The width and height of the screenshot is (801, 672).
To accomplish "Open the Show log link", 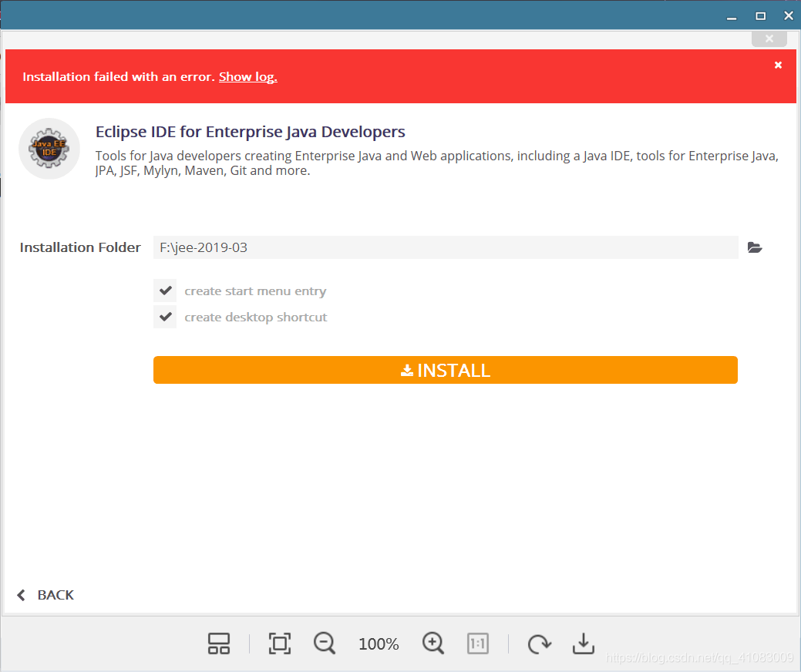I will pos(247,76).
